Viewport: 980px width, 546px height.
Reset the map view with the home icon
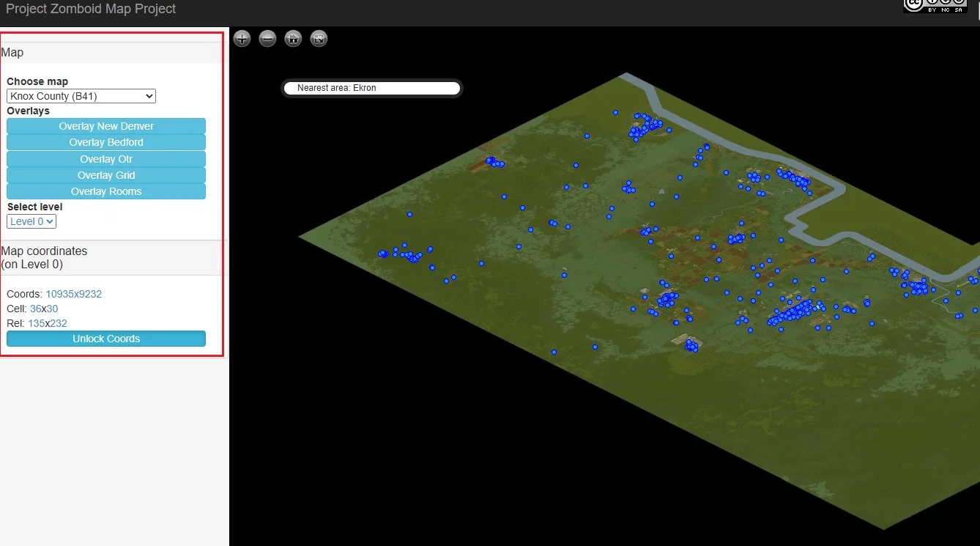pos(293,39)
